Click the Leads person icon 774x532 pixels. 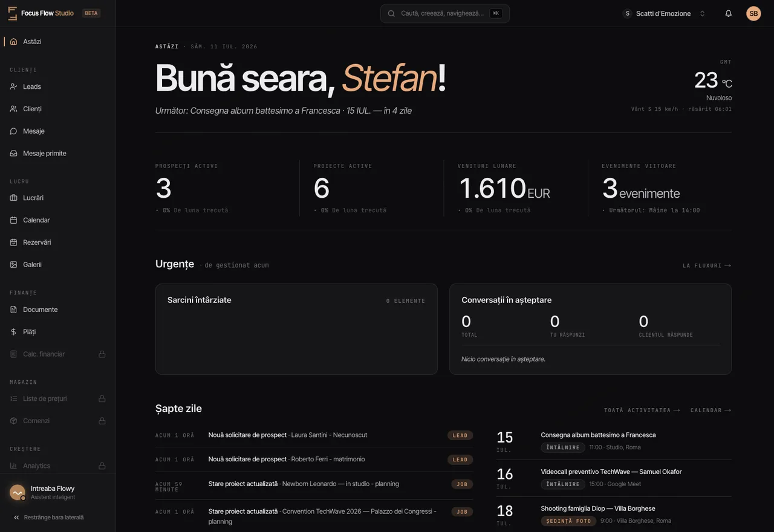tap(13, 86)
